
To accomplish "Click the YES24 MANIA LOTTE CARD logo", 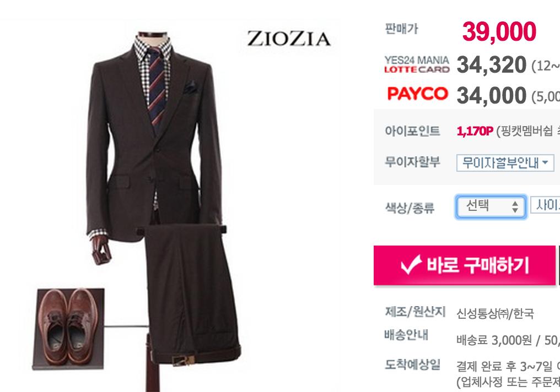I will (417, 64).
